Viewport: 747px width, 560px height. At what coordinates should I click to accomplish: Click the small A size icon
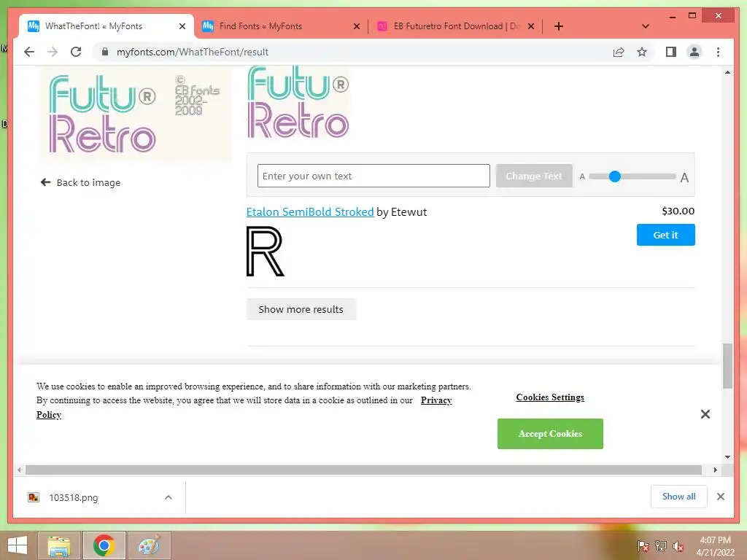582,176
